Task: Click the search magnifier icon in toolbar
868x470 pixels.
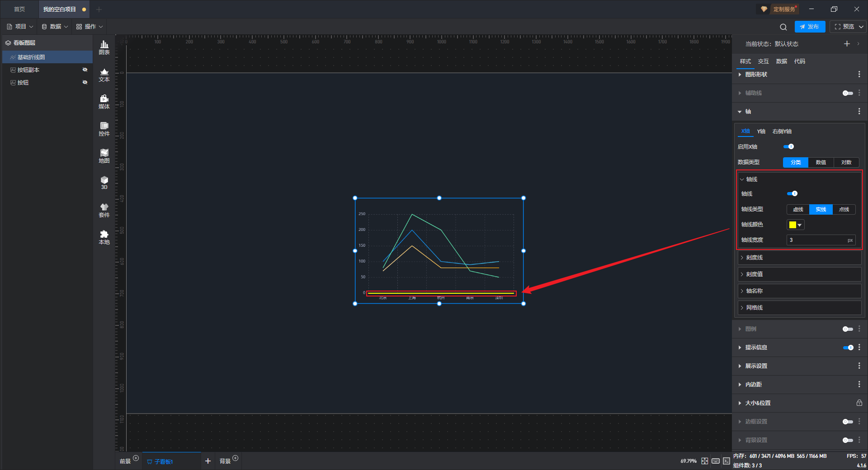Action: point(783,27)
